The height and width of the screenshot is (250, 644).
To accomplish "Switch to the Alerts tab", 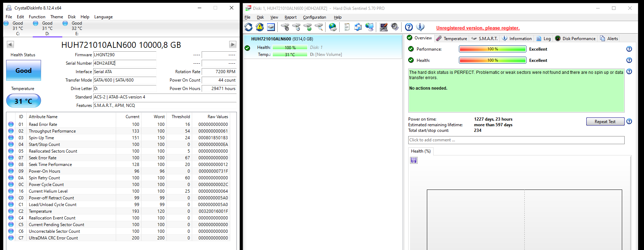I will [x=609, y=39].
